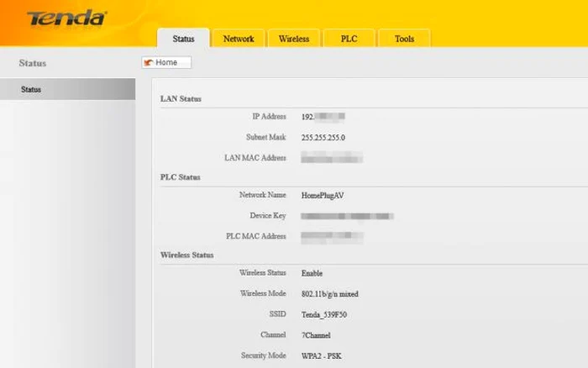Click the Status sidebar heading
The image size is (588, 368).
(33, 63)
